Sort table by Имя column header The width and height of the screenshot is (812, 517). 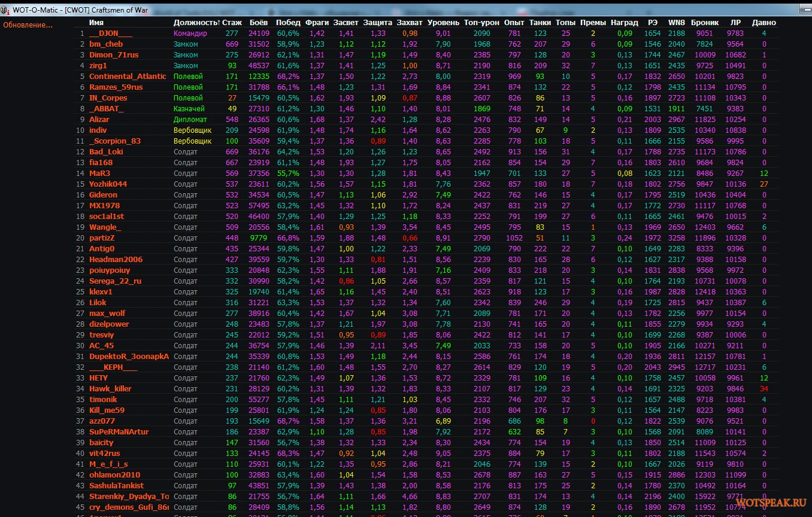(x=96, y=22)
